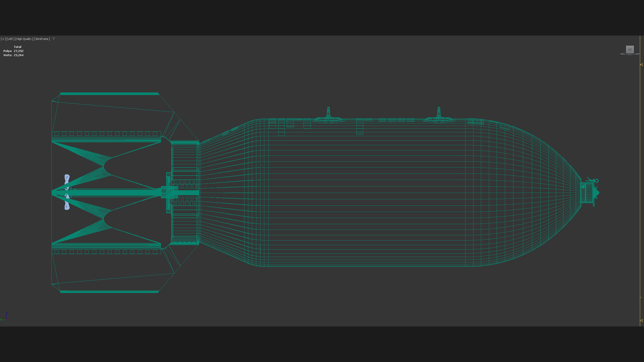Select the blue propeller object at tail
This screenshot has height=362, width=644.
(x=67, y=179)
